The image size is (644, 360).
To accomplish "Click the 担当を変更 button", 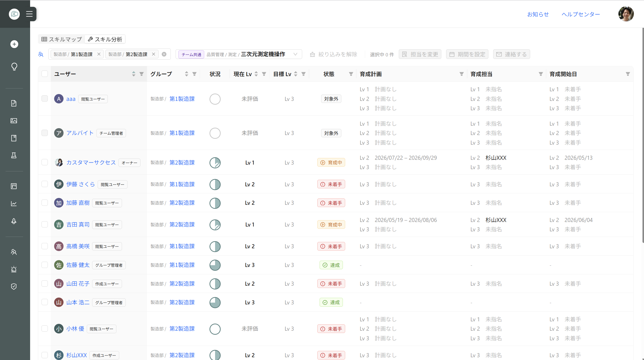I will click(x=420, y=54).
